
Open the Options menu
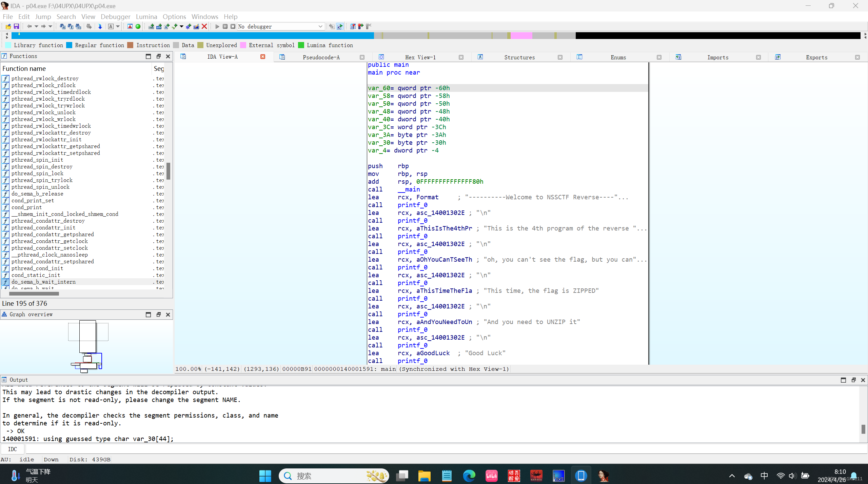coord(174,17)
